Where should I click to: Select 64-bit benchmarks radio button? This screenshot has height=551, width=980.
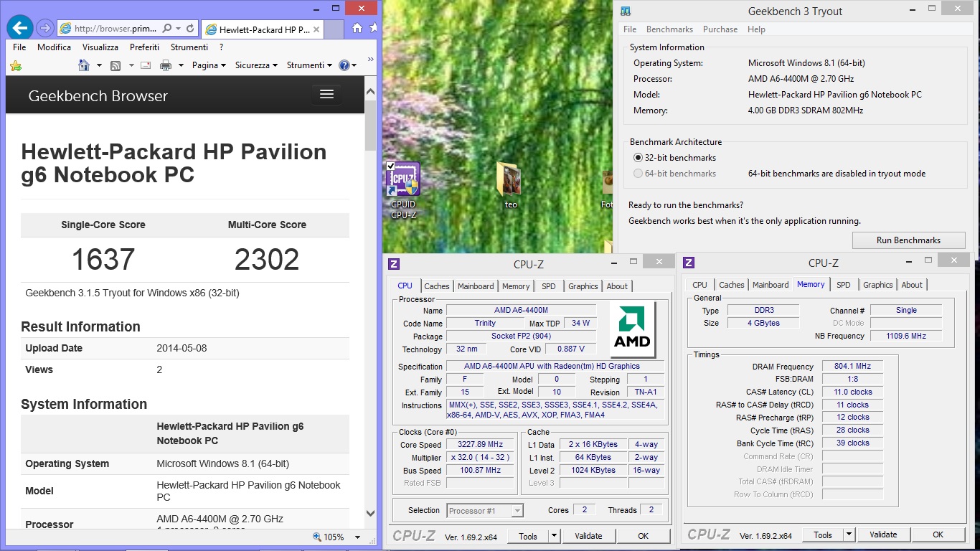coord(638,174)
